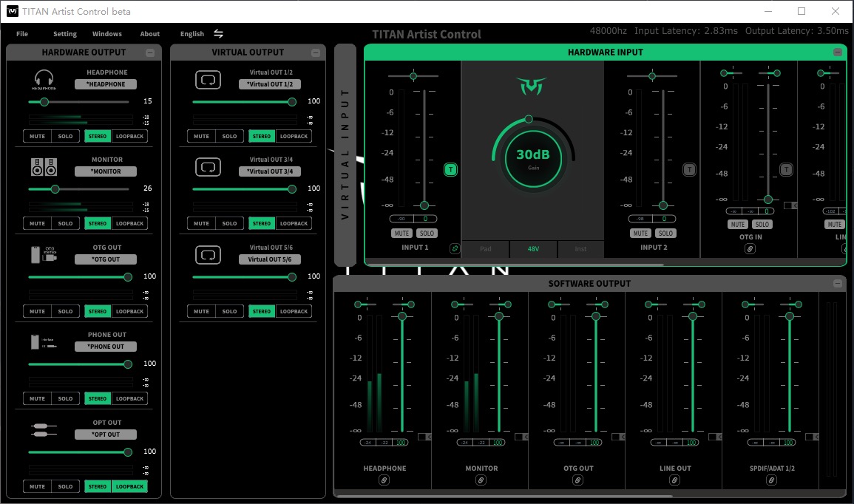Click the OTG interface device icon

click(44, 254)
